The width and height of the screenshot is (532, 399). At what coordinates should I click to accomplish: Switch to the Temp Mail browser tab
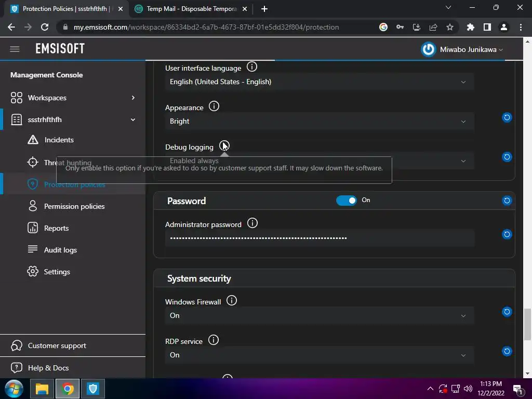click(x=190, y=9)
